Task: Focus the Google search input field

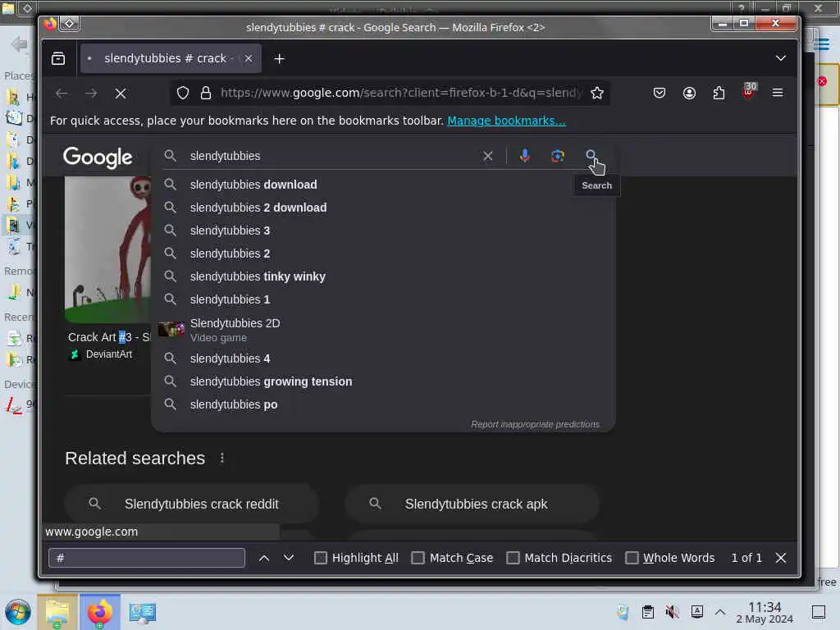Action: pos(332,156)
